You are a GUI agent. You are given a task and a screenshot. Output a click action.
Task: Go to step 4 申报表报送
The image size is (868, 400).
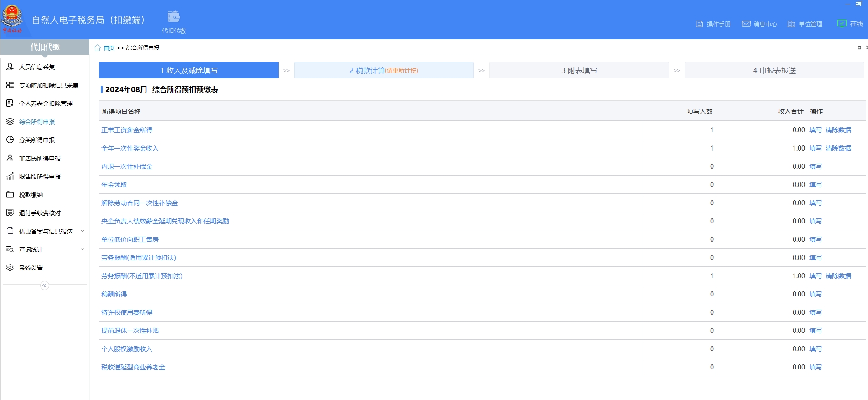(774, 71)
